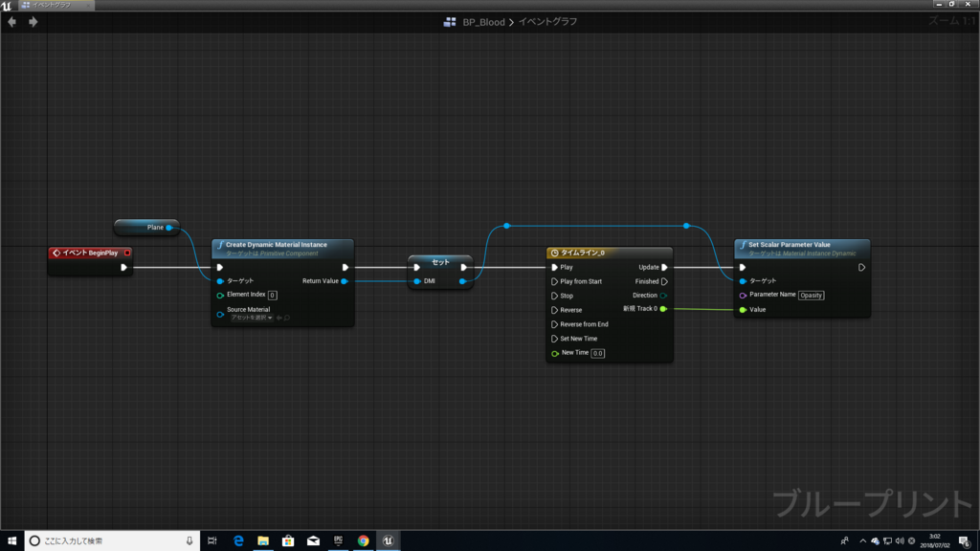
Task: Click the timeline Stop exec pin
Action: point(554,297)
